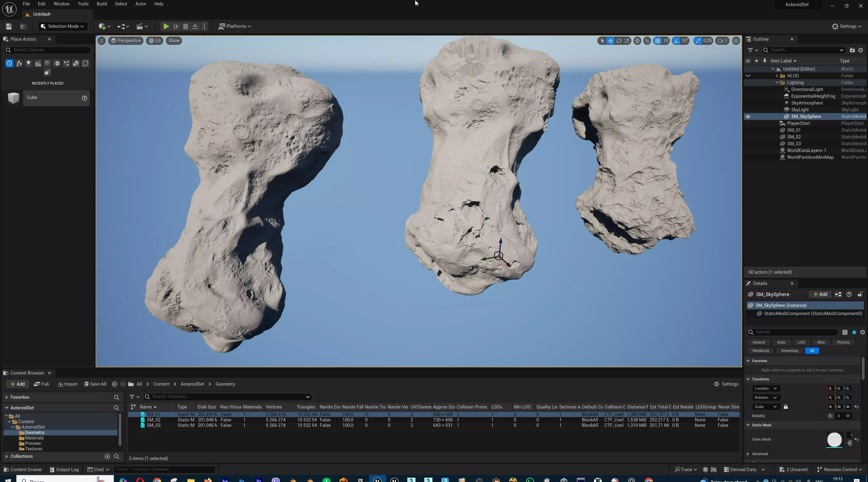868x482 pixels.
Task: Toggle world/local coordinate space globe icon
Action: (x=637, y=41)
